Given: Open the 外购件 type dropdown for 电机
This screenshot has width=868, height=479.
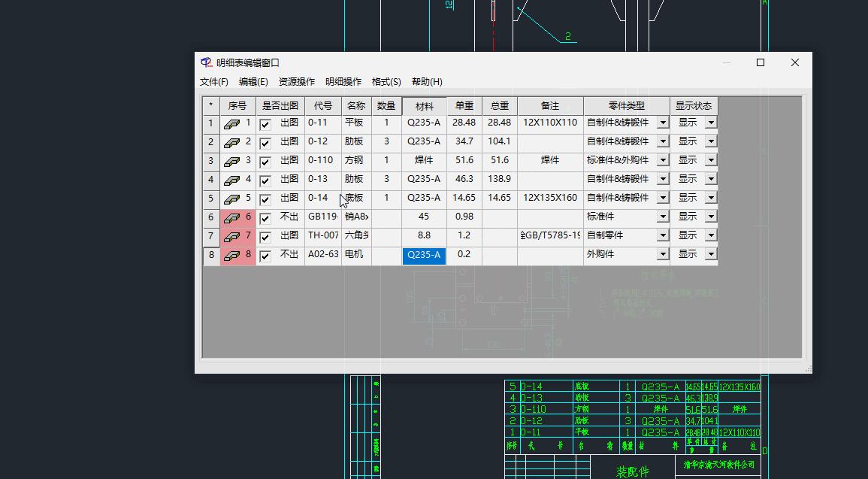Looking at the screenshot, I should point(662,255).
